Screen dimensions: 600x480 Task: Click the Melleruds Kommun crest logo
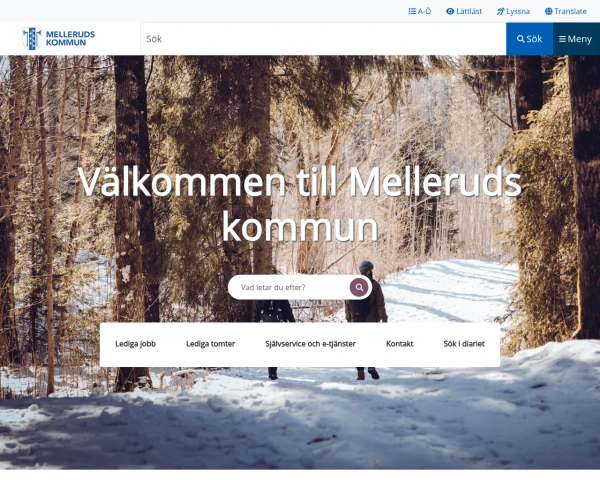point(32,39)
